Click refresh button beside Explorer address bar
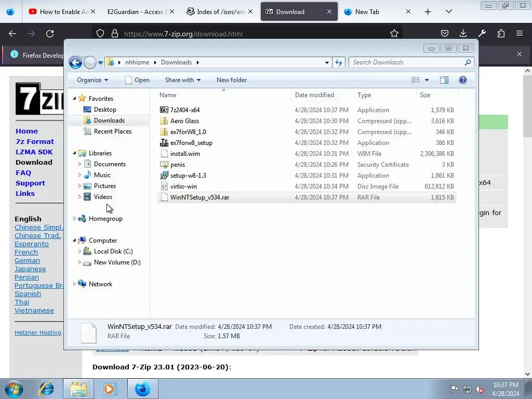 (339, 62)
